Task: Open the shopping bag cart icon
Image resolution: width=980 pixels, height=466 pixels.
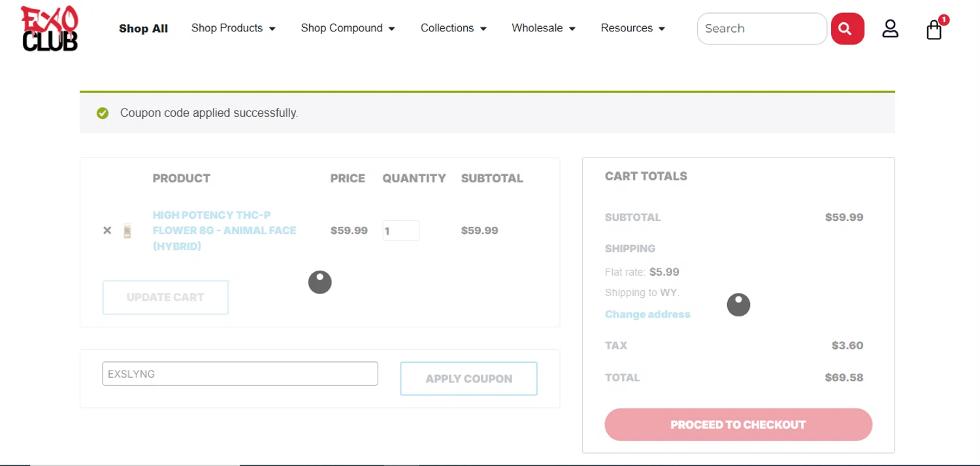Action: tap(934, 29)
